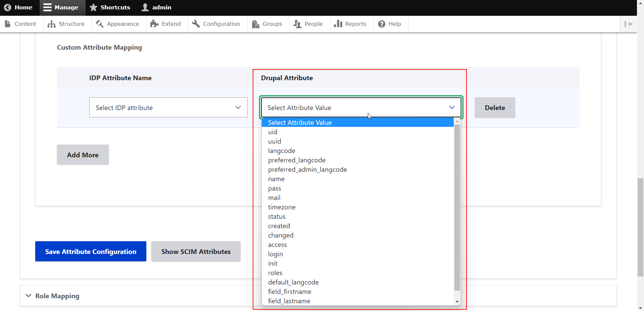Pick 'preferred_admin_langcode' from dropdown list
Image resolution: width=644 pixels, height=311 pixels.
click(x=307, y=170)
